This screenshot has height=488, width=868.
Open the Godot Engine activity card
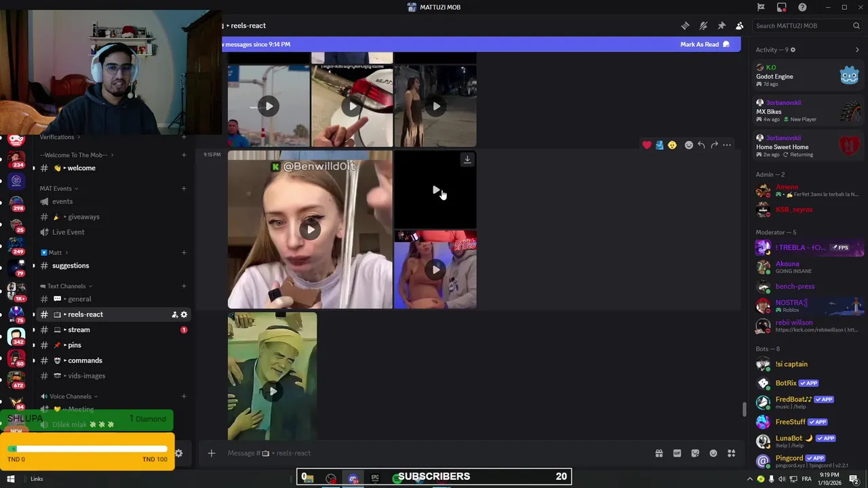tap(808, 75)
